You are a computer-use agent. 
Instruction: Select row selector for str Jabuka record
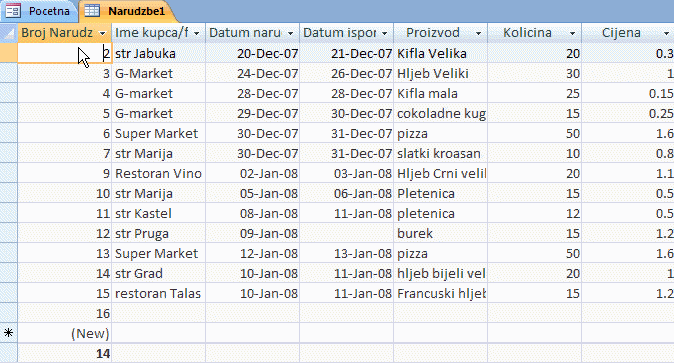coord(9,53)
